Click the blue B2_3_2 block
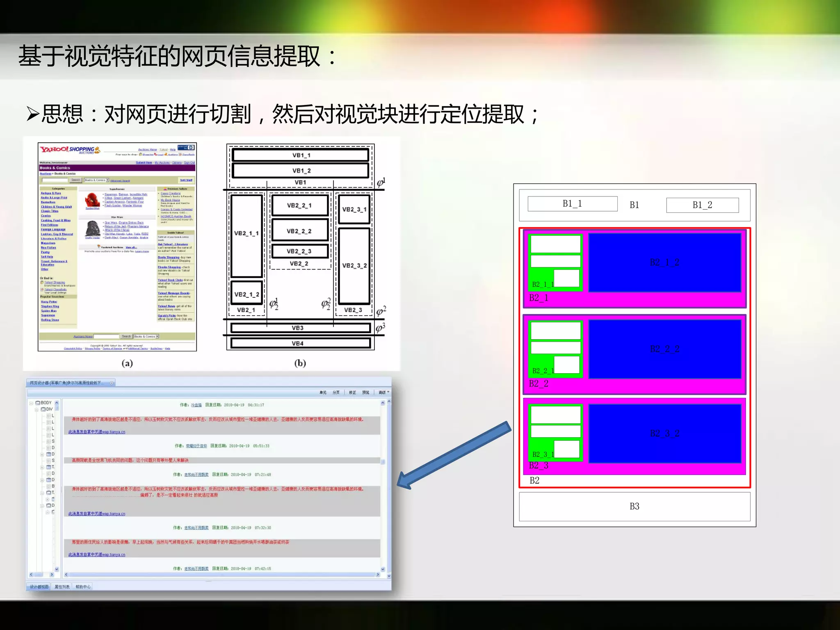The height and width of the screenshot is (630, 840). click(x=665, y=434)
